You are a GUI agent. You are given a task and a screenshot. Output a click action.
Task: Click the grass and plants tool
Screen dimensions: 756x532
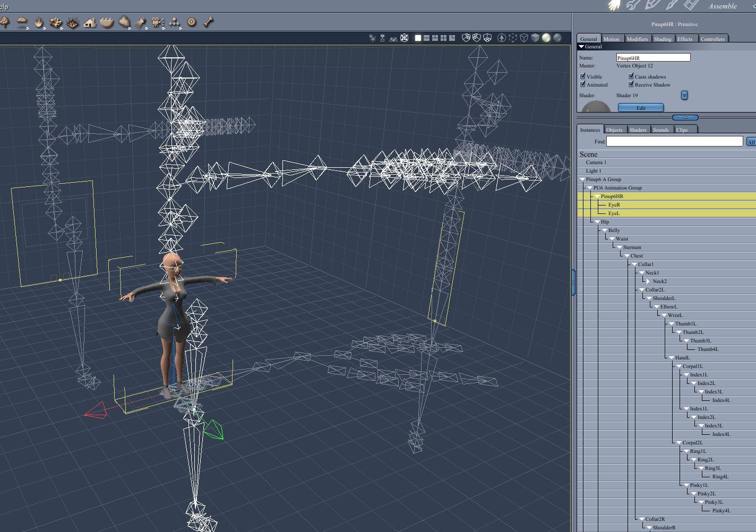tap(73, 22)
